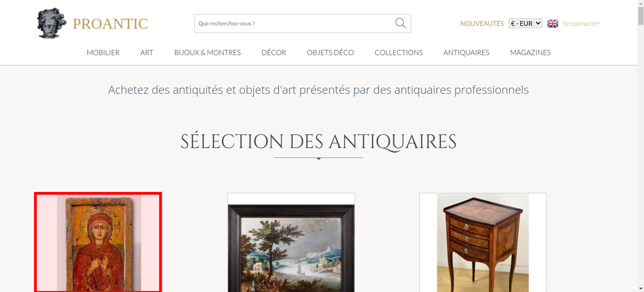This screenshot has height=292, width=644.
Task: Click the NOUVEAUTÉS link
Action: pyautogui.click(x=482, y=23)
